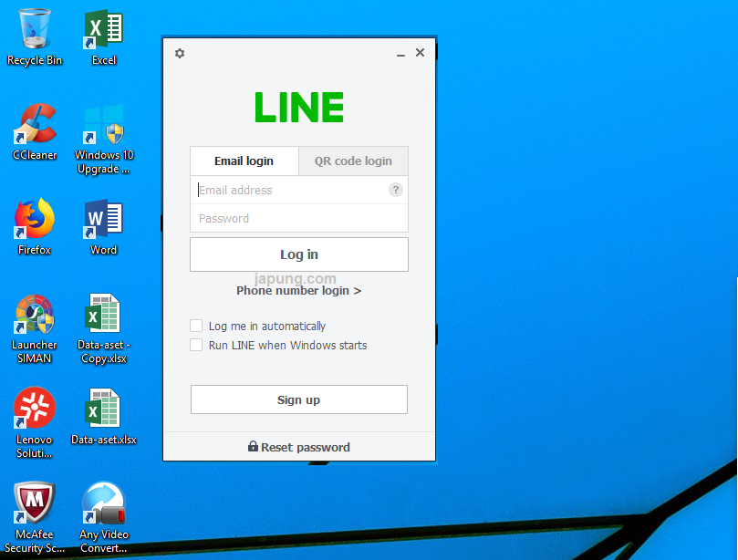Select the Windows 10 Upgrade shortcut

coord(104,139)
